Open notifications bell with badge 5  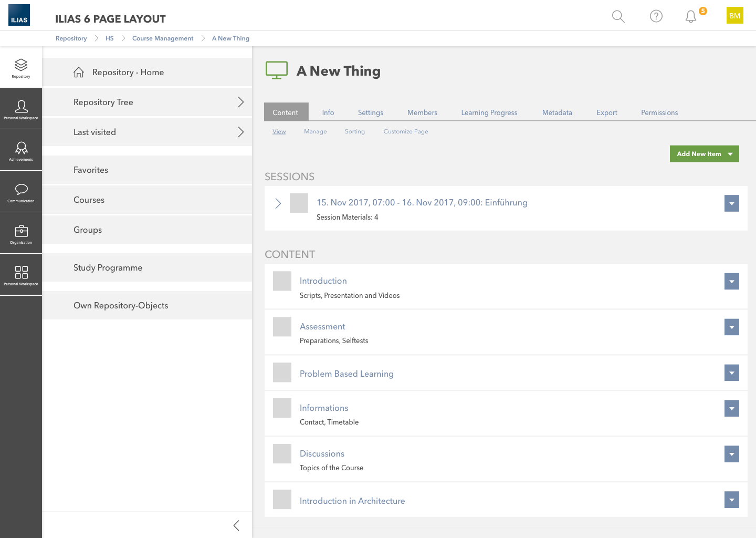691,16
